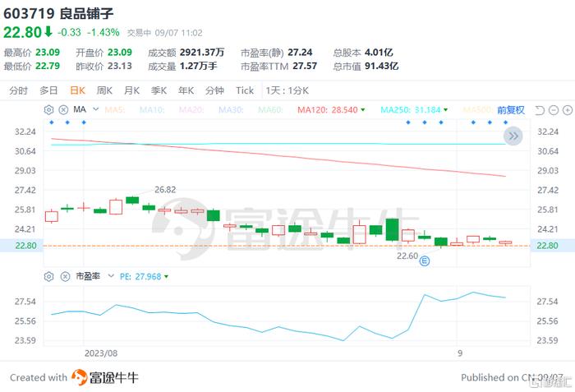The image size is (575, 392).
Task: Click the 最高价 value 23.09
Action: 48,52
